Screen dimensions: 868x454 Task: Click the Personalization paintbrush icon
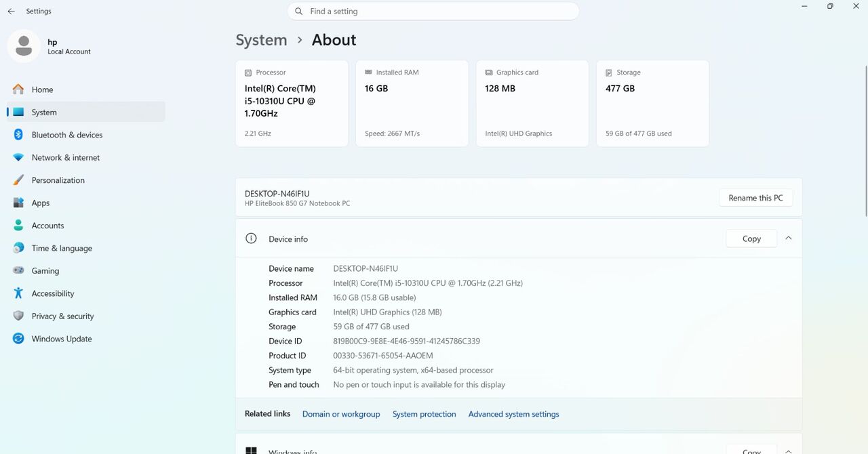point(18,180)
